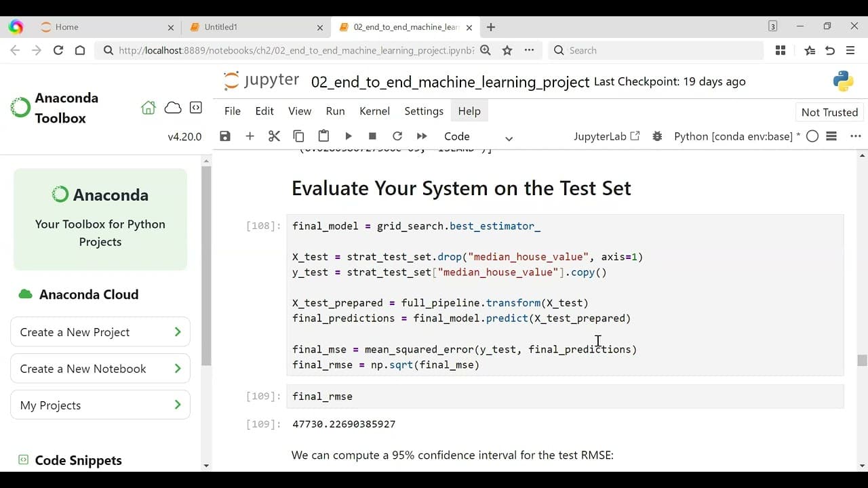Close the Home tab

(170, 28)
